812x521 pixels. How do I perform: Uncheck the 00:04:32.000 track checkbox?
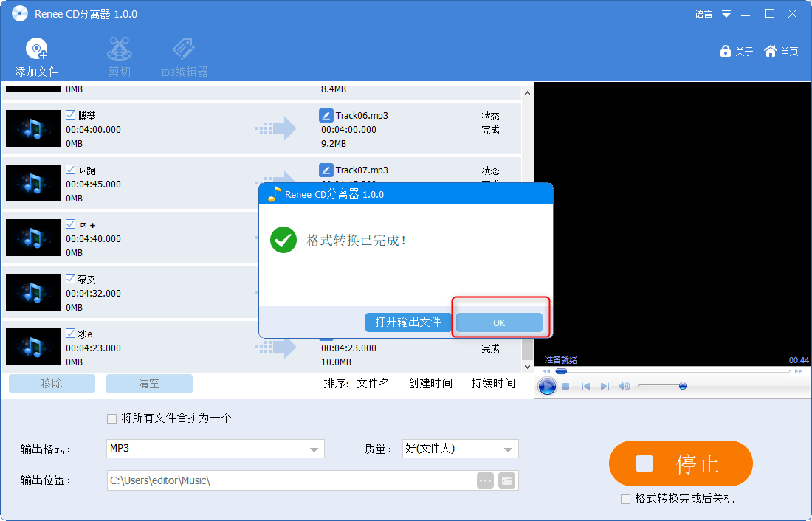[70, 279]
